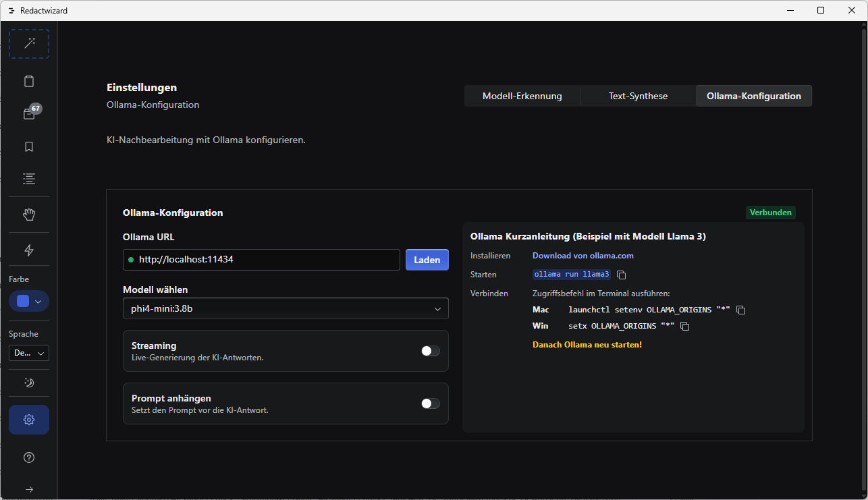
Task: Click the 'setx OLLAMA_ORIGINS' command text
Action: click(x=622, y=326)
